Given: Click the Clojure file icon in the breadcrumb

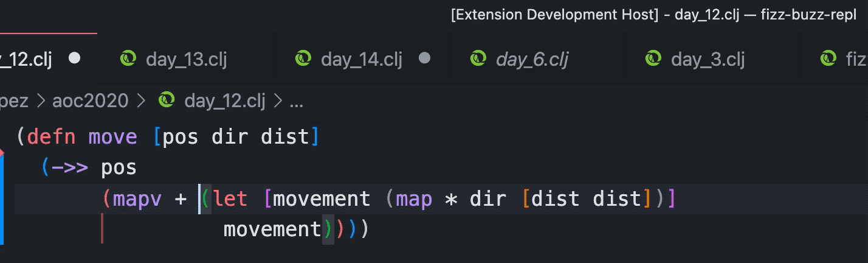Looking at the screenshot, I should 166,100.
